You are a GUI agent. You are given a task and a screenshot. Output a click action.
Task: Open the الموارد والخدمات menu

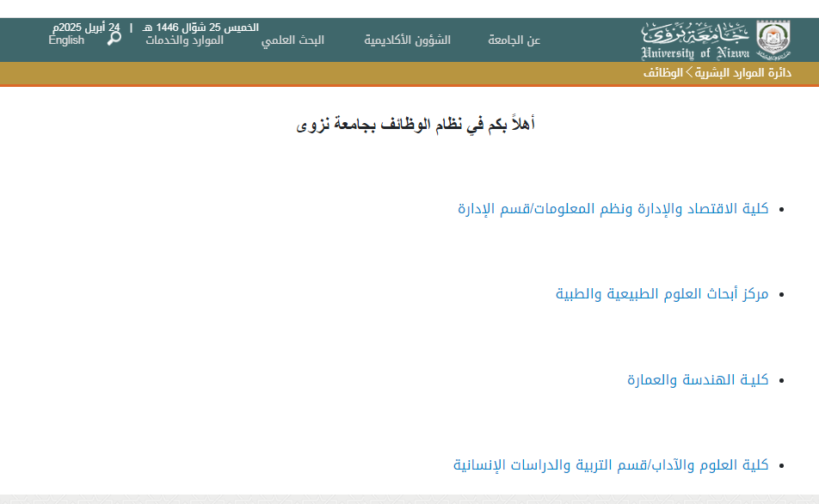(x=184, y=40)
